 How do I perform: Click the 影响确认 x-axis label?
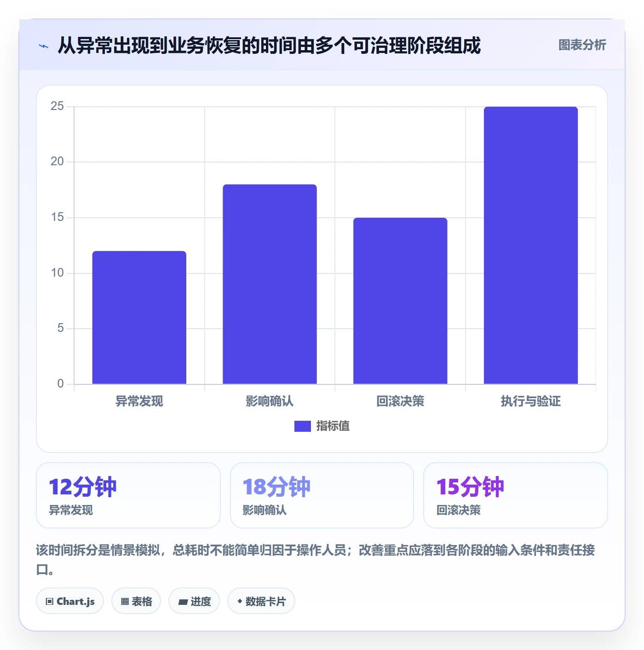click(270, 401)
